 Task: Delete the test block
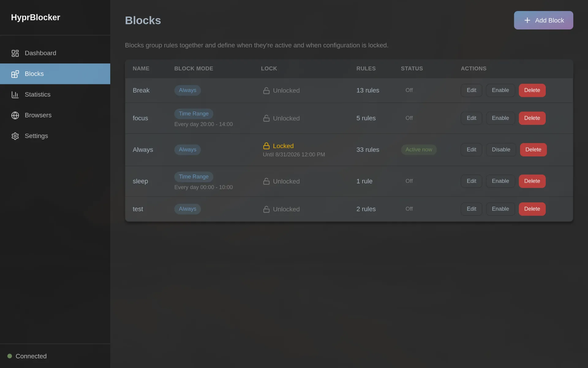coord(532,209)
